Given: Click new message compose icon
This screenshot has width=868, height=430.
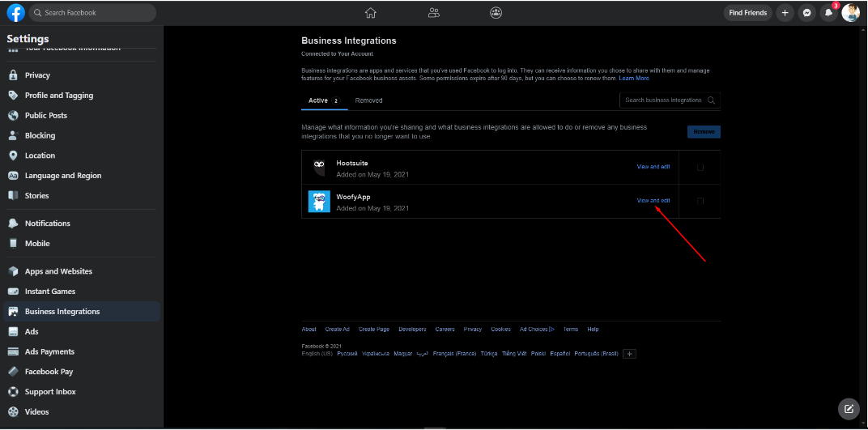Looking at the screenshot, I should [849, 409].
